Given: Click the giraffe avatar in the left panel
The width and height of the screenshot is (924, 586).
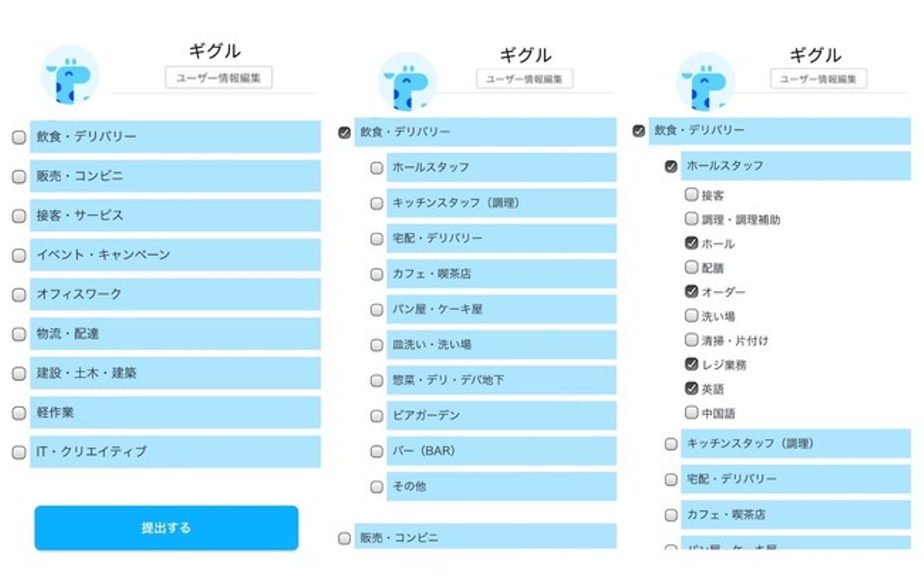Looking at the screenshot, I should (x=70, y=76).
